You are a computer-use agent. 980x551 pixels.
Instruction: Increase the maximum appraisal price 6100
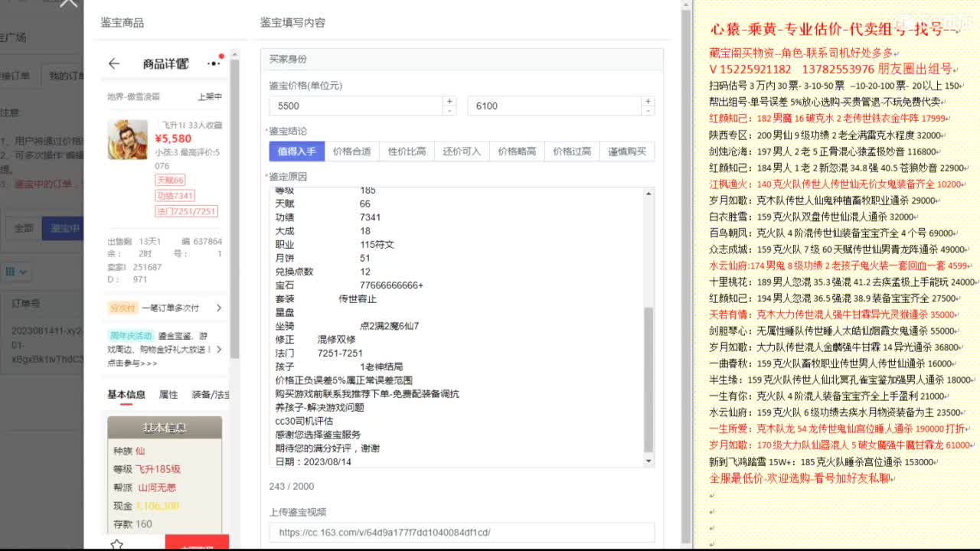(648, 101)
